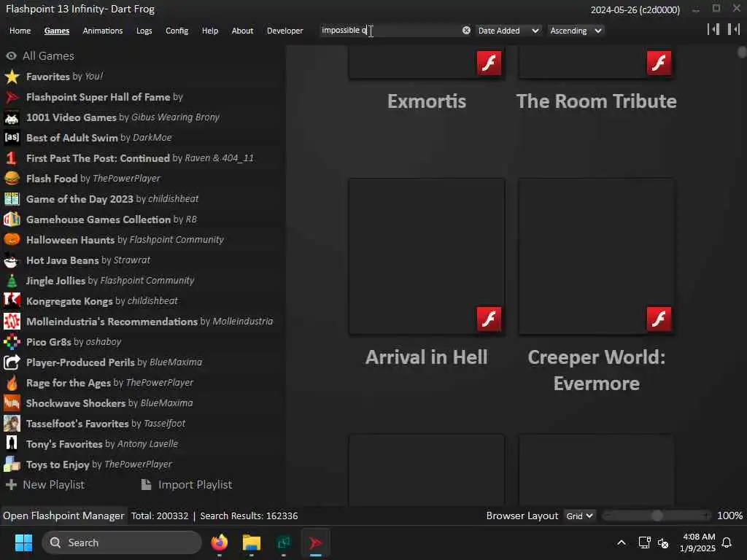Screen dimensions: 747x560
Task: Click the Shockwave Shockers icon
Action: point(12,402)
